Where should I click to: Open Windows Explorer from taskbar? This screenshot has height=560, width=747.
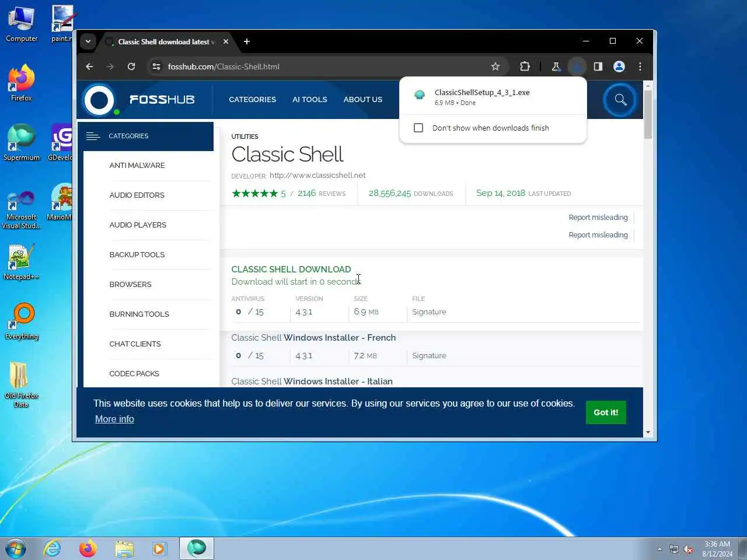tap(124, 548)
